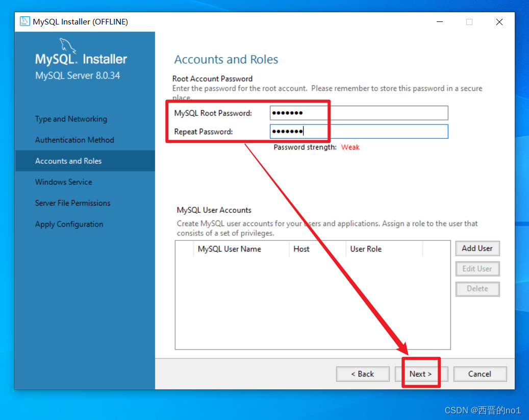529x420 pixels.
Task: Click the MySQL User Accounts label
Action: 214,210
